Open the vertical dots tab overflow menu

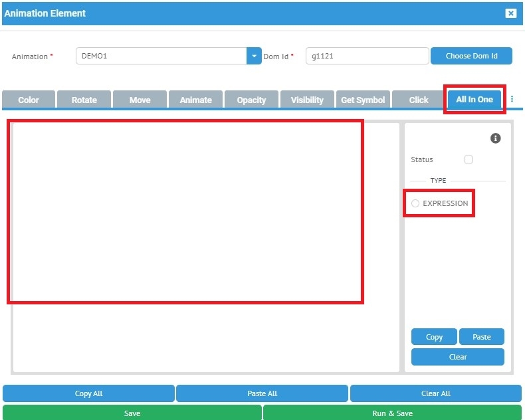point(512,99)
